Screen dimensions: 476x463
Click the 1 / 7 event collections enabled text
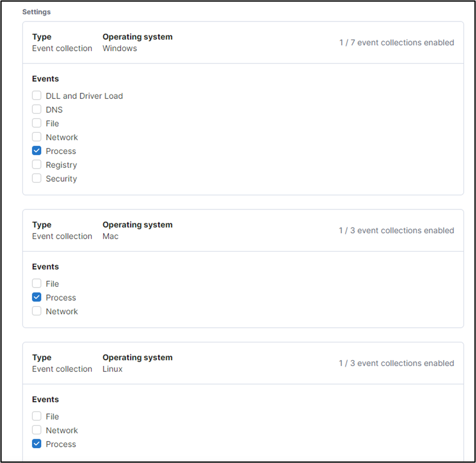tap(397, 42)
